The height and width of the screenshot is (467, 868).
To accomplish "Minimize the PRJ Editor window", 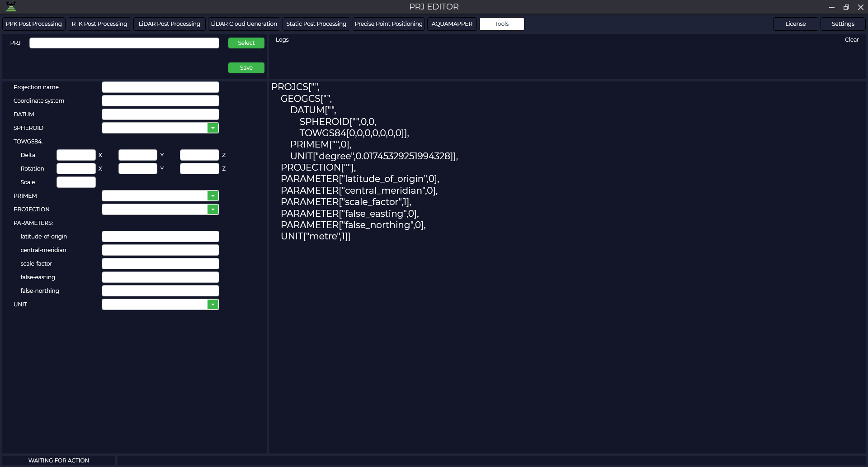I will 831,7.
